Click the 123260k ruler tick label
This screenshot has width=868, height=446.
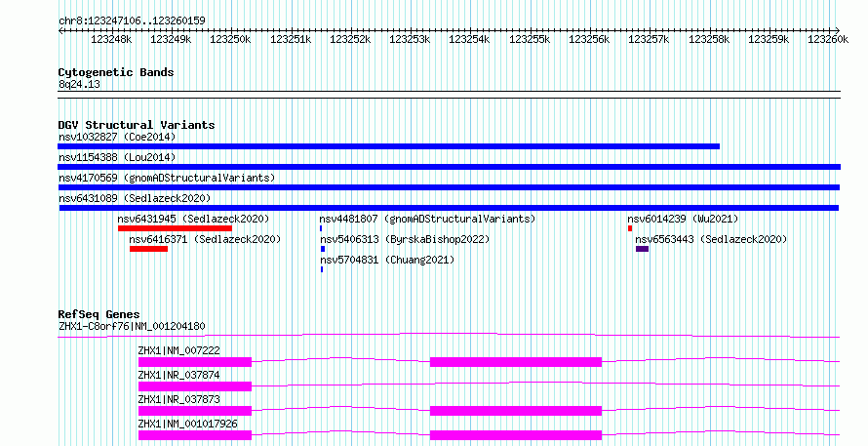[828, 39]
